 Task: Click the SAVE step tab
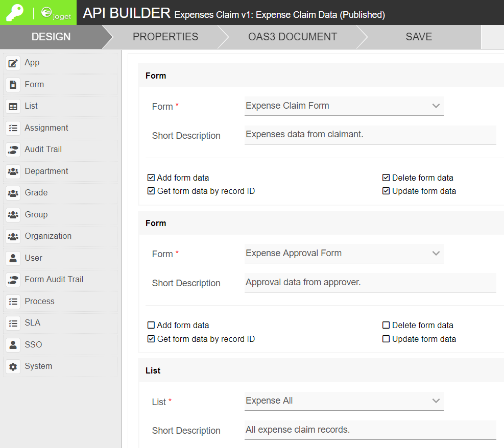tap(419, 37)
